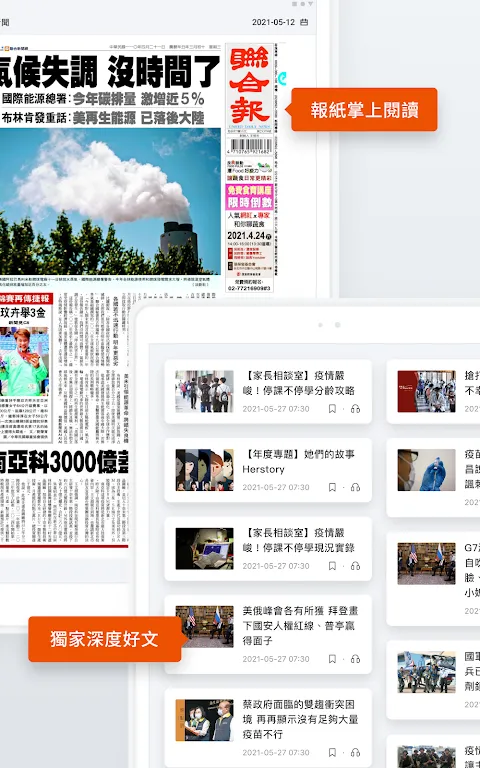Select the 2021-05-12 newspaper date

(x=273, y=22)
